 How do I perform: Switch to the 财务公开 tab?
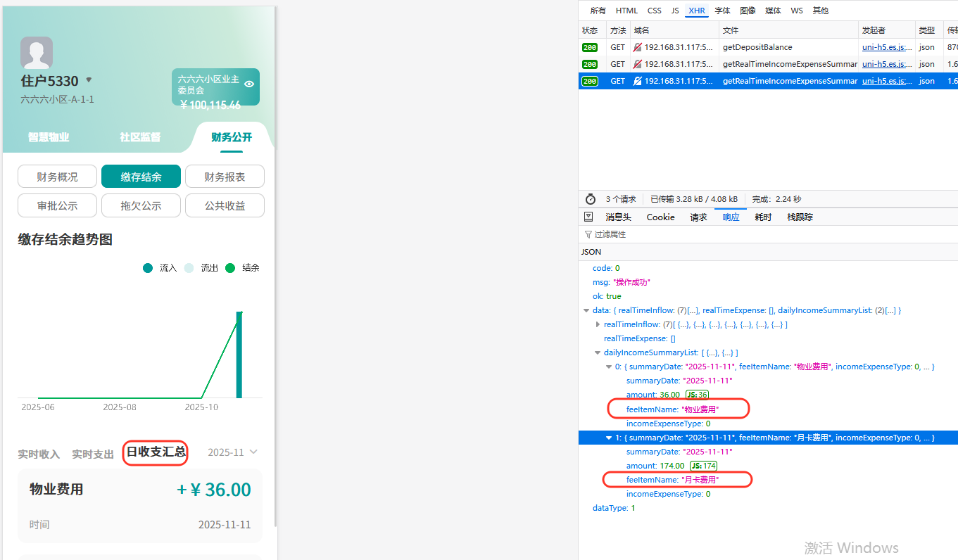click(231, 137)
